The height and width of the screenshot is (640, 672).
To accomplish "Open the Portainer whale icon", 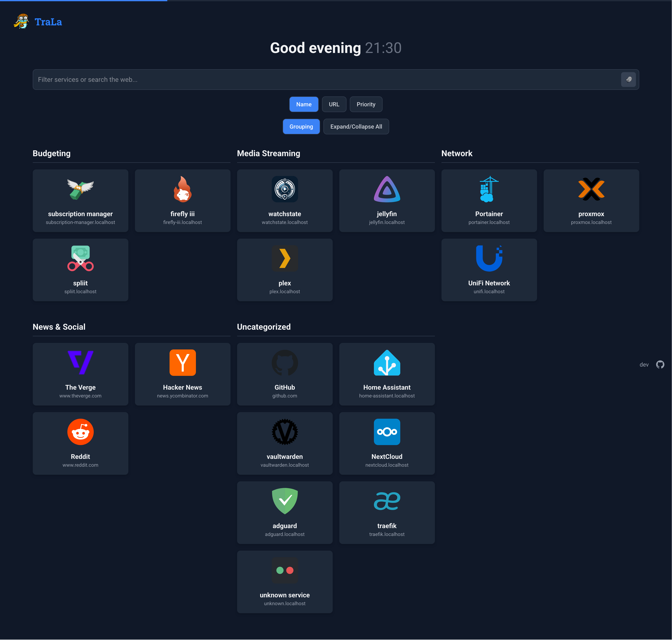I will tap(489, 189).
